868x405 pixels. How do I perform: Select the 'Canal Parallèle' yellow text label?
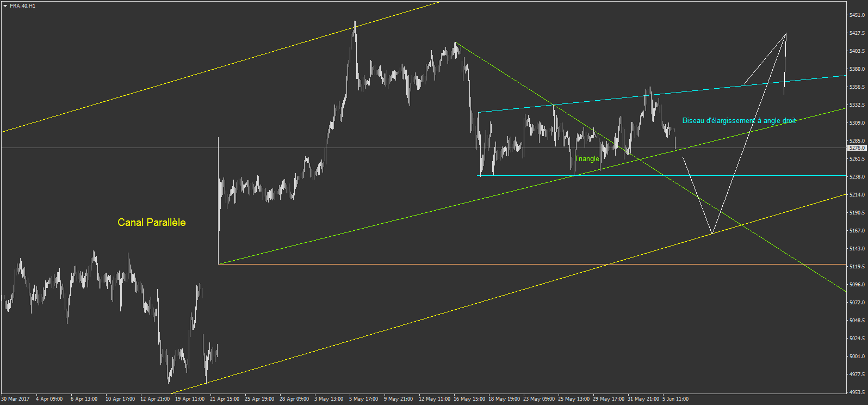[x=152, y=222]
